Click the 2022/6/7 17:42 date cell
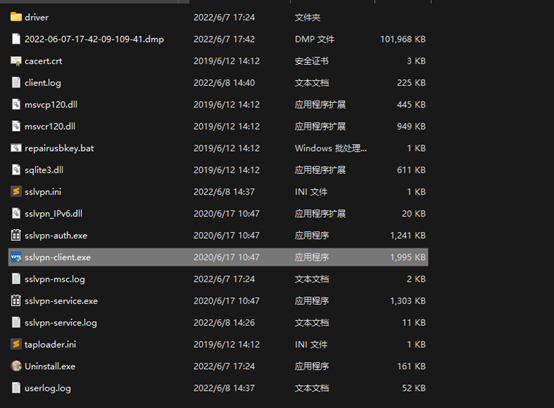This screenshot has width=554, height=408. click(224, 39)
